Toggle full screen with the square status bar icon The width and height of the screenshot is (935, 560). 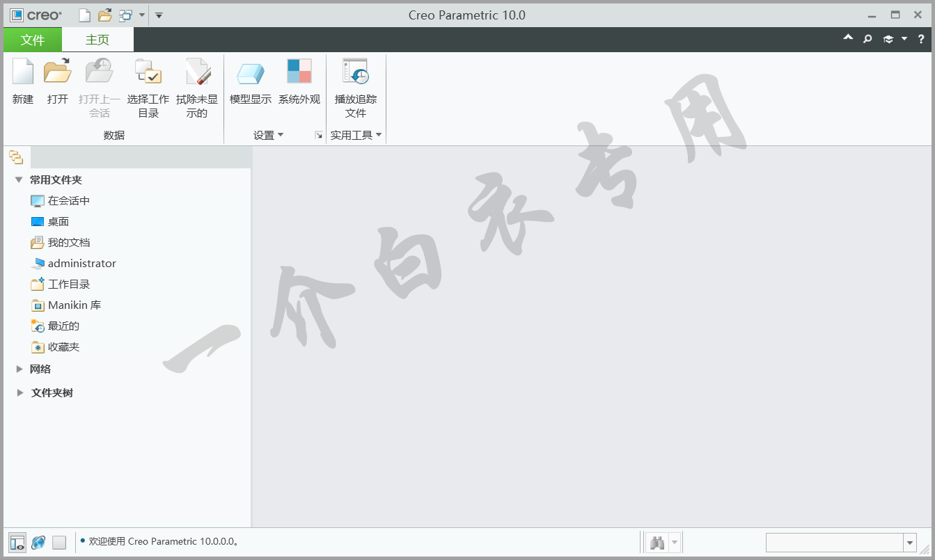coord(59,543)
